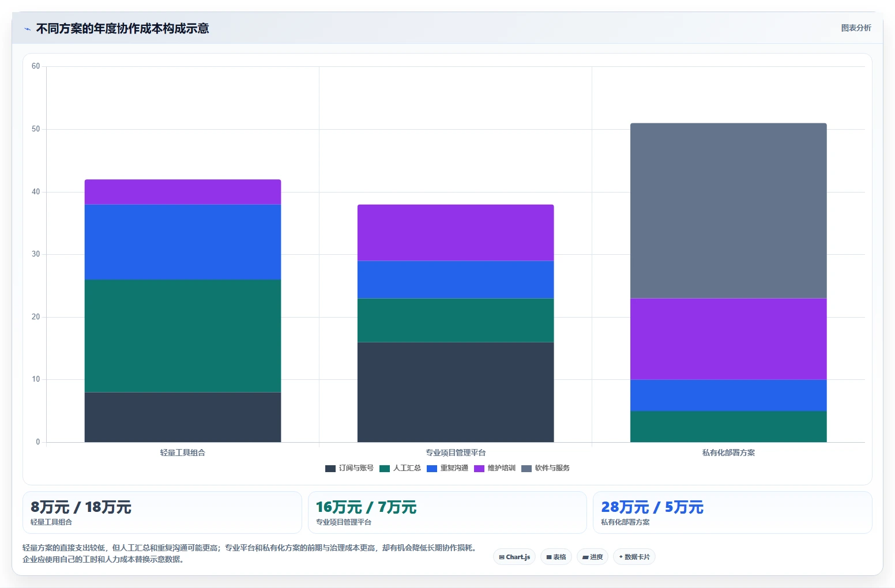Click purple 维护培训 segment of 私有化部署方案 bar
Image resolution: width=895 pixels, height=588 pixels.
(x=728, y=339)
